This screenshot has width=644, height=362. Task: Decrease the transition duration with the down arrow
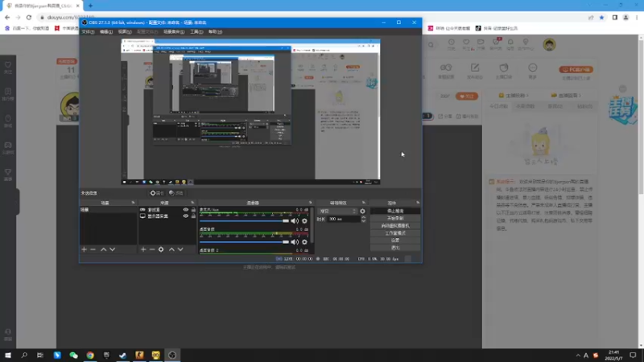tap(363, 221)
